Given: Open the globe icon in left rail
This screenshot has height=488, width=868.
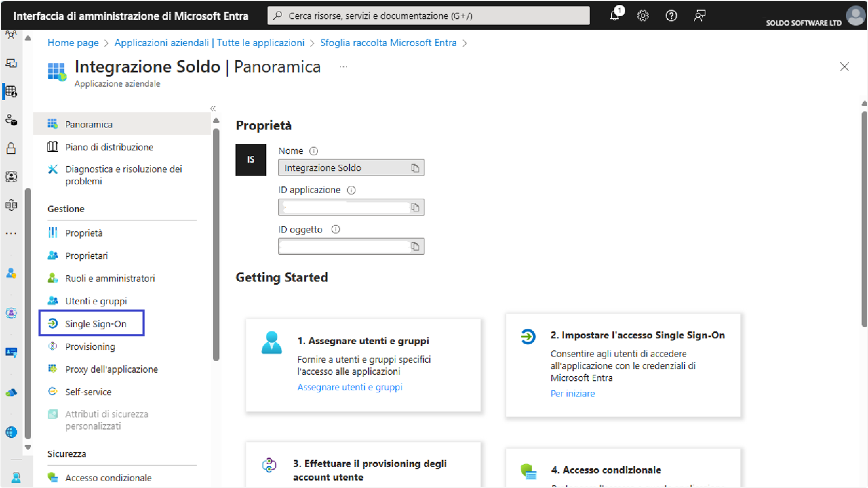Looking at the screenshot, I should pyautogui.click(x=11, y=432).
